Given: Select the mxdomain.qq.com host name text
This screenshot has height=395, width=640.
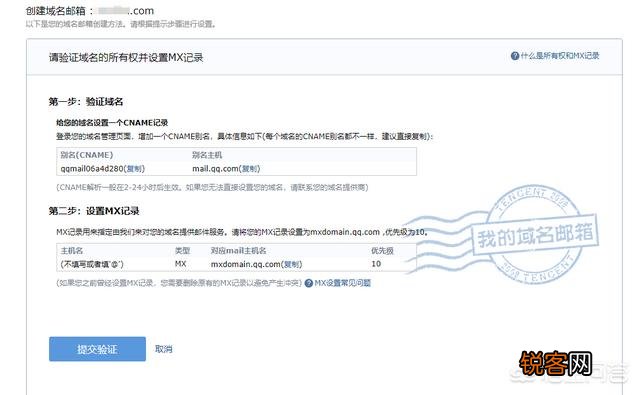Looking at the screenshot, I should [x=245, y=264].
